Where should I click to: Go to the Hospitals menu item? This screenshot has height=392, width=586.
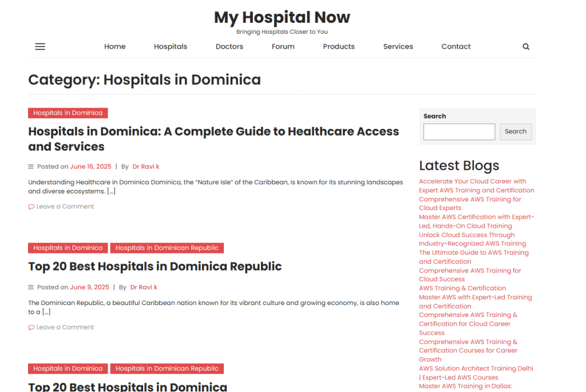(x=171, y=47)
